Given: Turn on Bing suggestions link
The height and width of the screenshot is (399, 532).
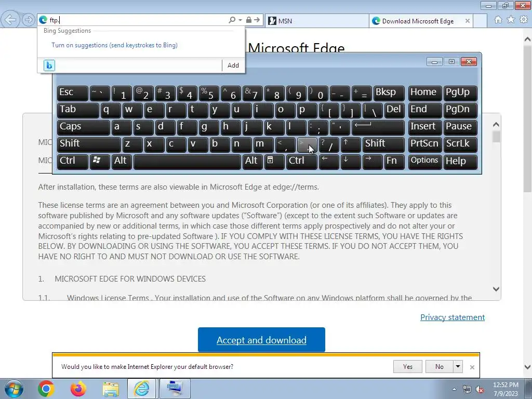Looking at the screenshot, I should pyautogui.click(x=114, y=45).
